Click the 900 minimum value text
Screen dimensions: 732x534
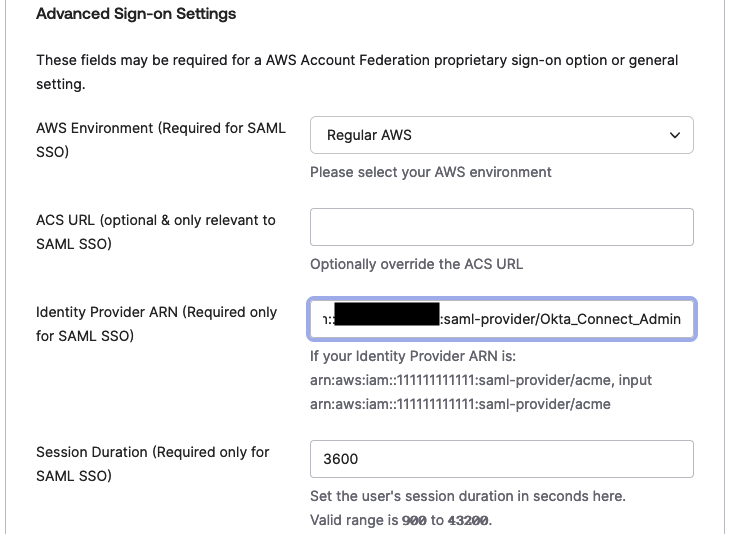[x=414, y=520]
